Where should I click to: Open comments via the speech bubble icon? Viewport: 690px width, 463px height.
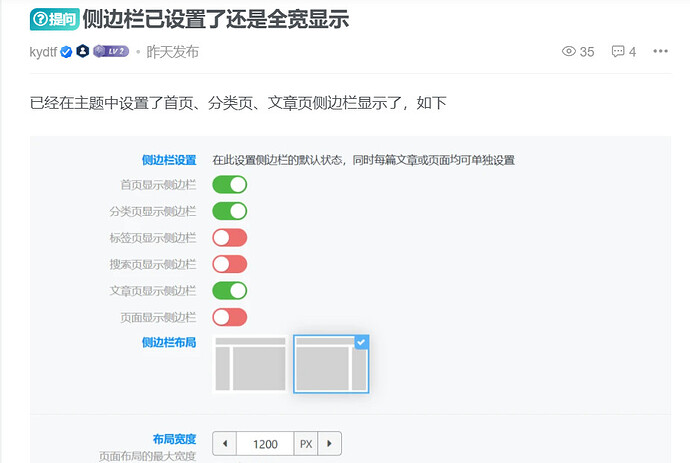[618, 52]
